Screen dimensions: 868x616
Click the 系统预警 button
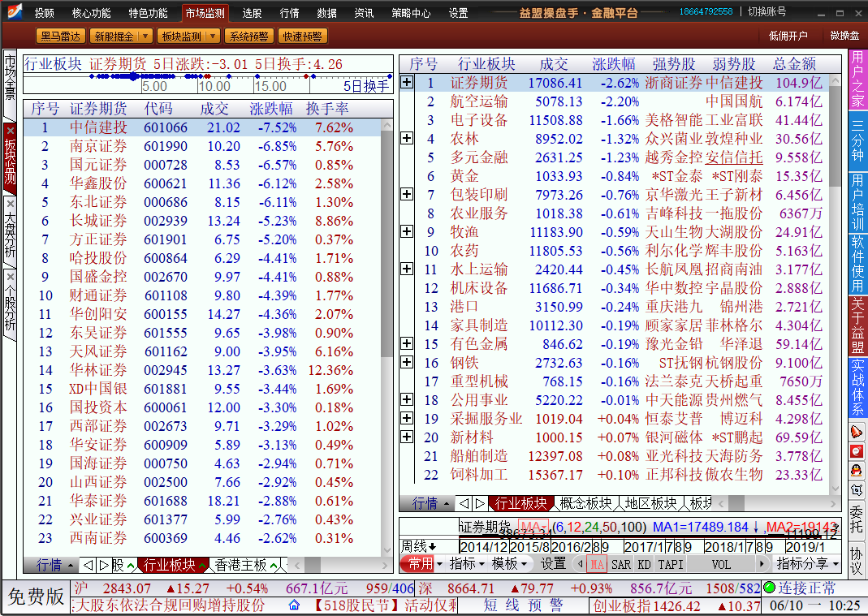[x=248, y=36]
